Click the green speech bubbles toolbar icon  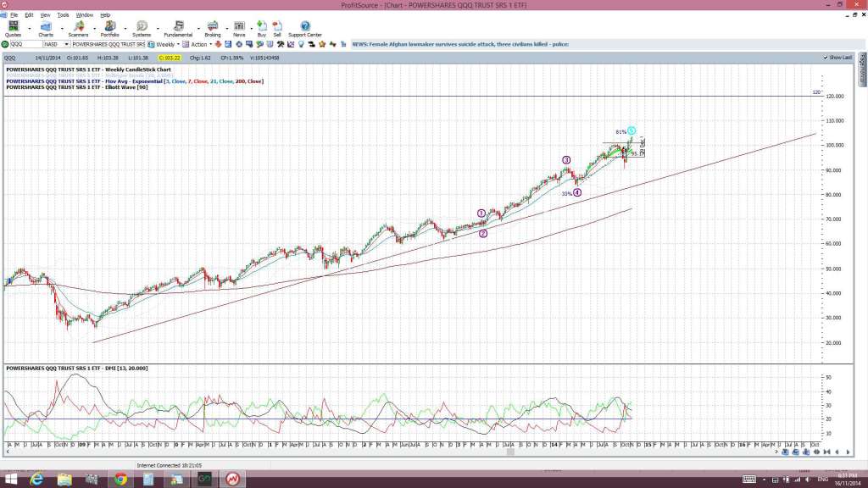point(259,44)
